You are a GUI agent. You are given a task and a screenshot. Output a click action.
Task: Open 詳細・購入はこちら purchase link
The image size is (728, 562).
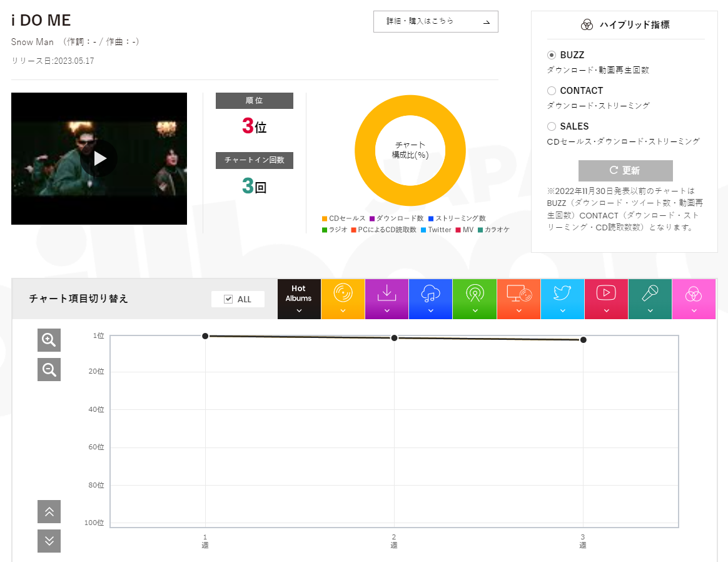(435, 21)
